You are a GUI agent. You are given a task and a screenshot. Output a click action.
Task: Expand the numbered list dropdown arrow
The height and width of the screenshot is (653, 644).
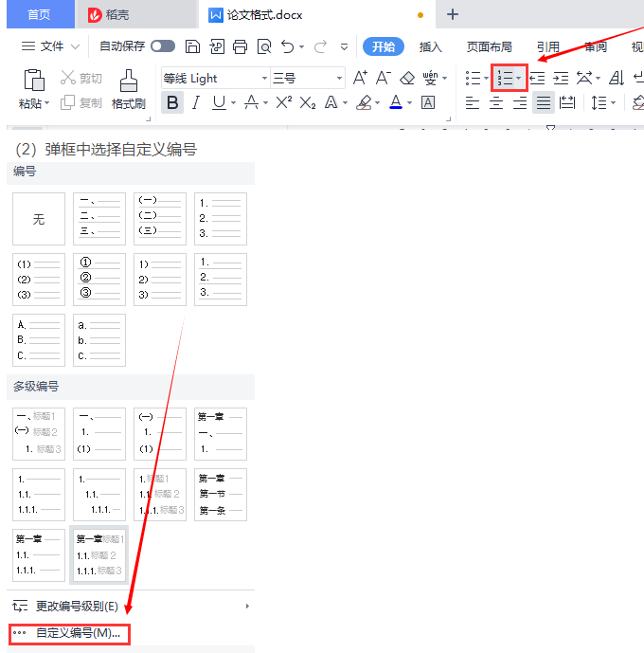(x=518, y=78)
